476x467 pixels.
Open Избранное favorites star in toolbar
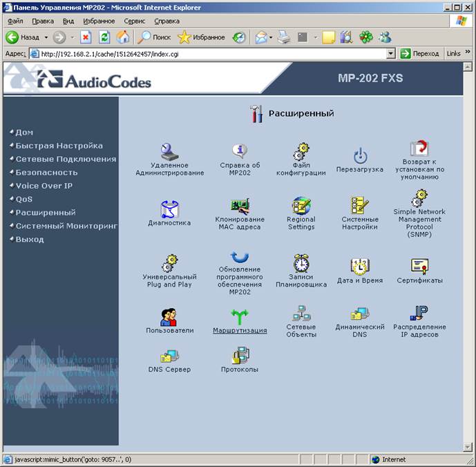(201, 37)
